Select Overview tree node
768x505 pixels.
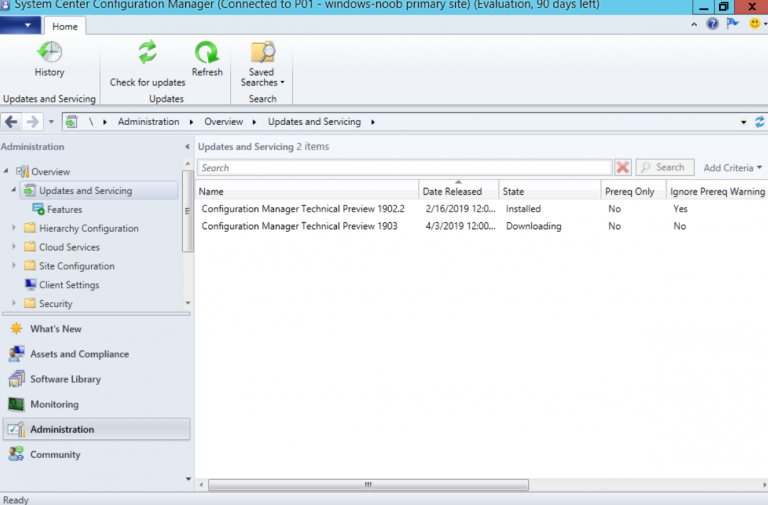click(50, 172)
